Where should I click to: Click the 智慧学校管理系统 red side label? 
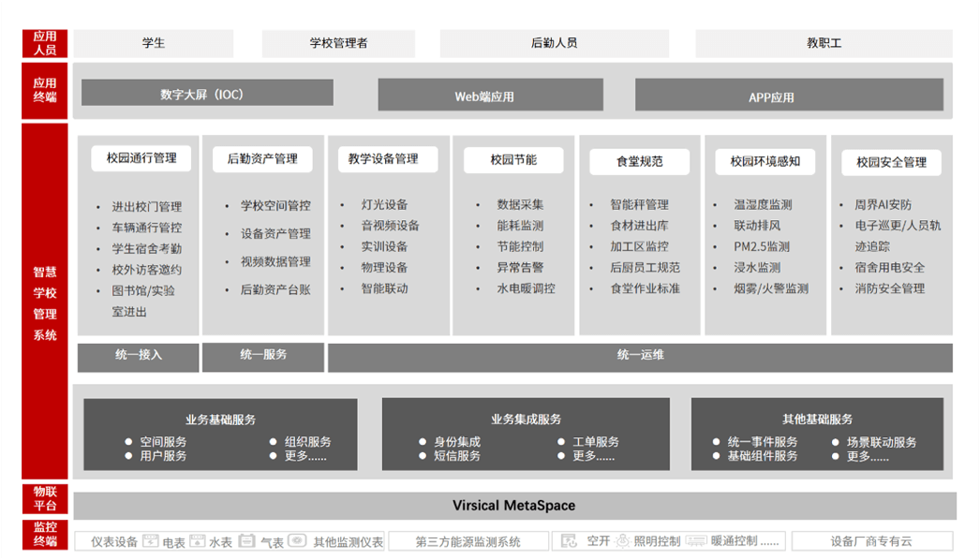[x=44, y=302]
